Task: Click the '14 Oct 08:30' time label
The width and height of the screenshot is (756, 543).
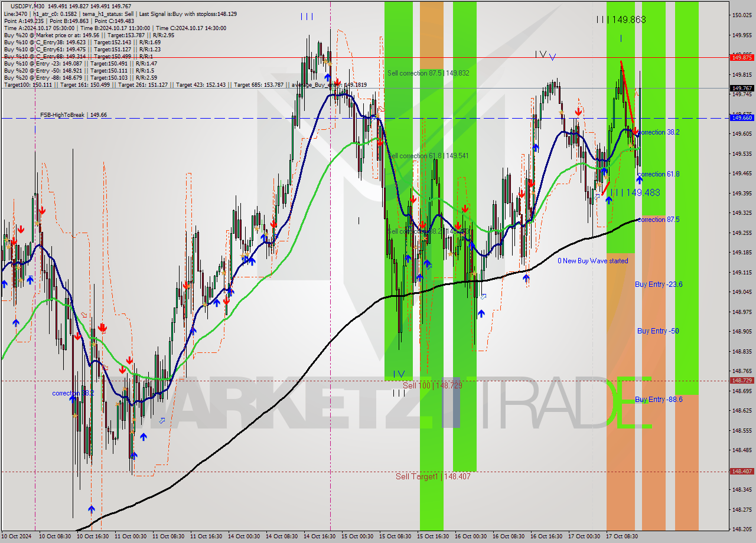Action: click(282, 537)
